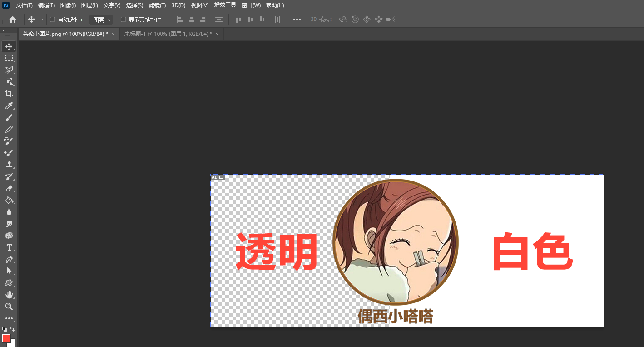Screen dimensions: 644x347
Task: Distribute horizontally icon in options bar
Action: (277, 20)
